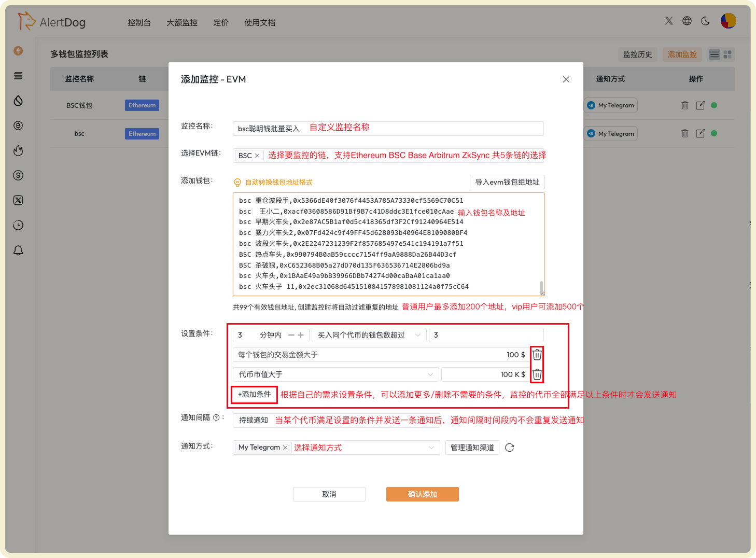The image size is (756, 558).
Task: Remove the BSC chain tag
Action: (x=257, y=156)
